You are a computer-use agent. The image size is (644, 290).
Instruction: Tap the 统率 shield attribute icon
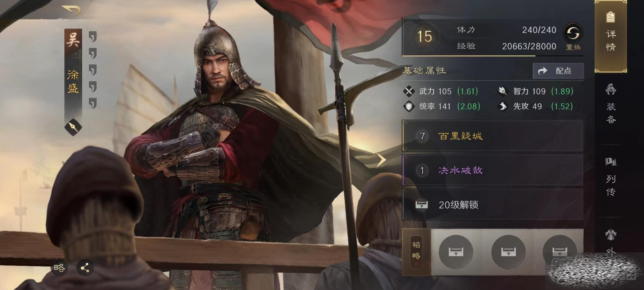coord(409,106)
